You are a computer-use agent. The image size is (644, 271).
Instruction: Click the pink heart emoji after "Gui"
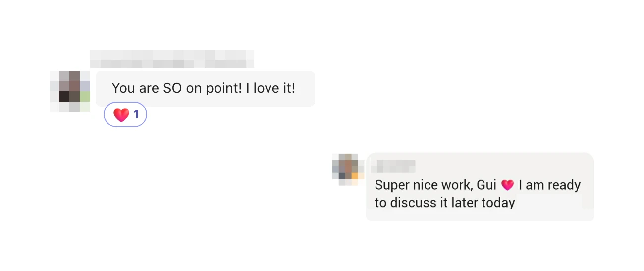pyautogui.click(x=507, y=185)
